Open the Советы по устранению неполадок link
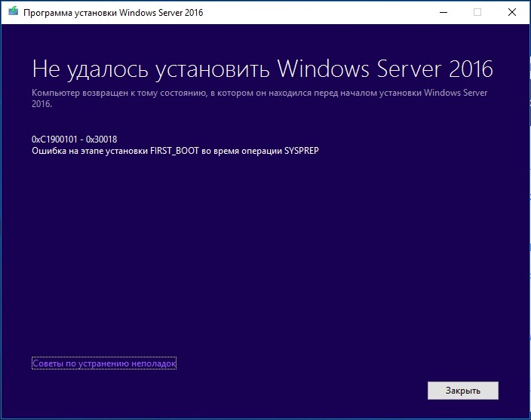531x420 pixels. [104, 363]
